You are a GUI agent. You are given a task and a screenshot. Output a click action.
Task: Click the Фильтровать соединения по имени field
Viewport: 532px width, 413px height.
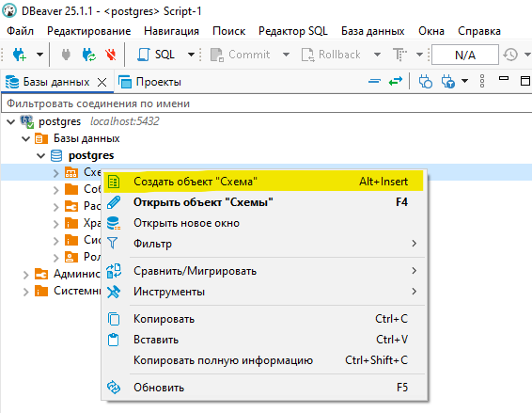coord(266,103)
